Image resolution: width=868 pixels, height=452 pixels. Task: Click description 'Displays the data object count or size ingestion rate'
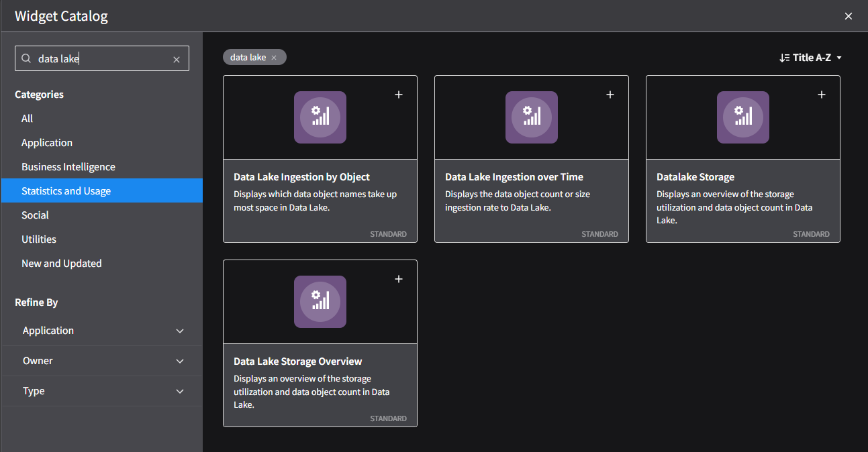(x=518, y=201)
